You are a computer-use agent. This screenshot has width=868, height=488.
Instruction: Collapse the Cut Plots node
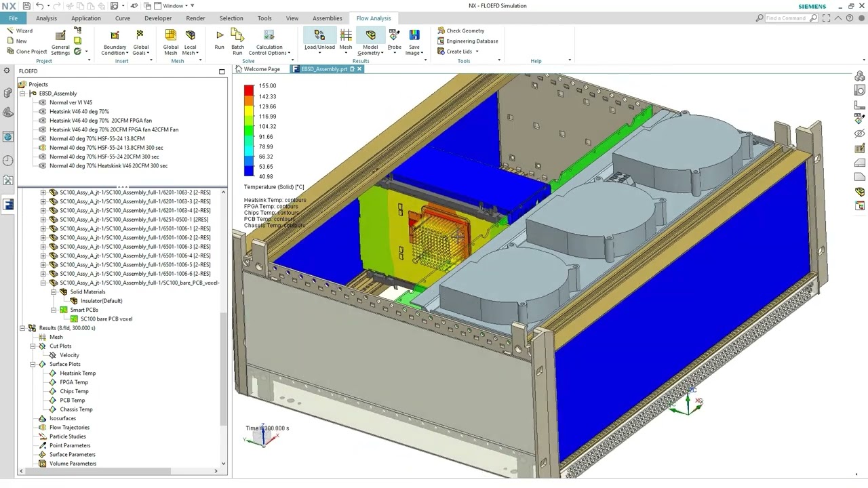coord(33,346)
